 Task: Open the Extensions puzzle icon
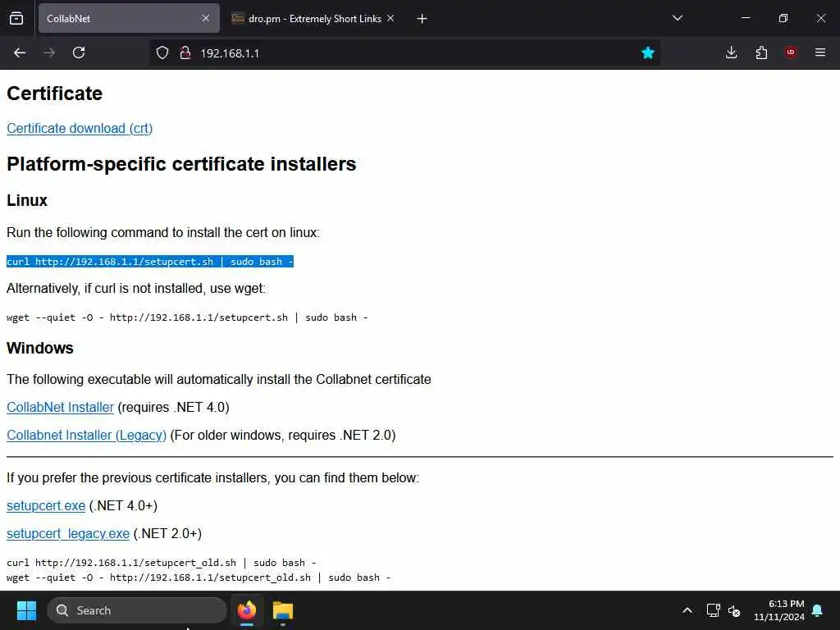tap(761, 52)
